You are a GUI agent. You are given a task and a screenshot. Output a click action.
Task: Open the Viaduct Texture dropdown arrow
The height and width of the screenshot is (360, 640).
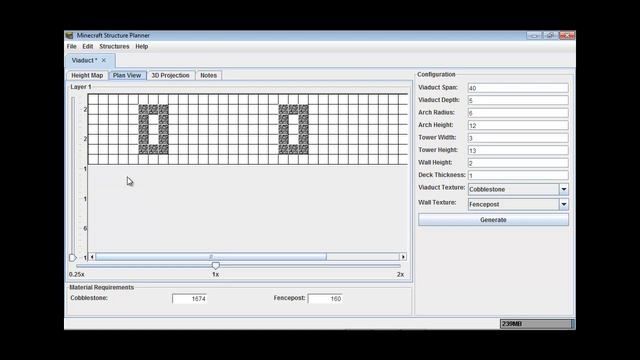coord(564,189)
